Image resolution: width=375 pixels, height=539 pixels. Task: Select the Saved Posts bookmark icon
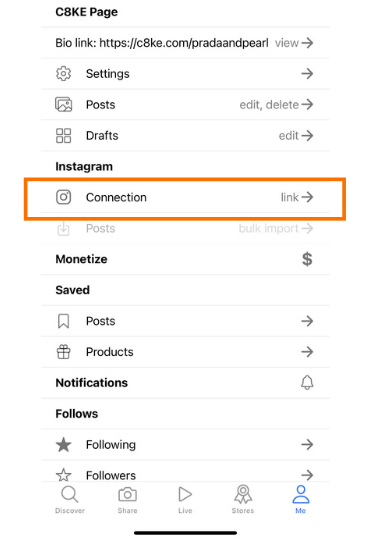coord(64,321)
